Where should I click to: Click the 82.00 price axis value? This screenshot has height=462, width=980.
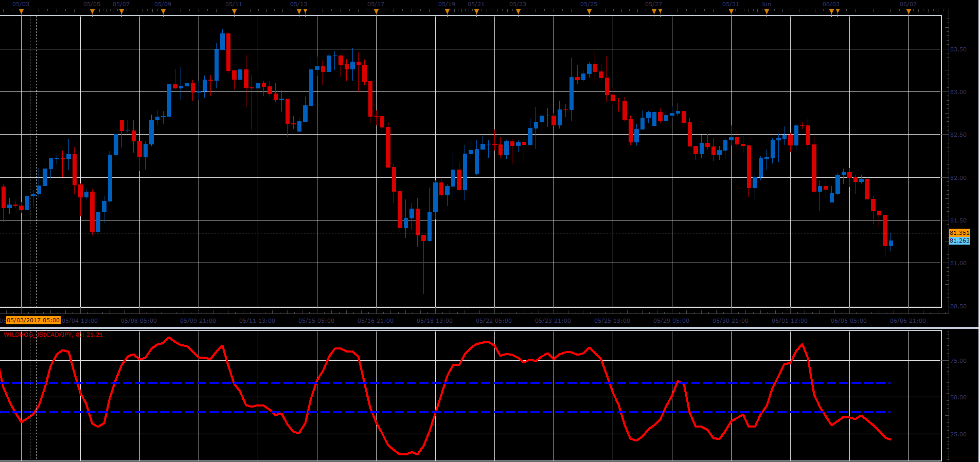coord(958,178)
